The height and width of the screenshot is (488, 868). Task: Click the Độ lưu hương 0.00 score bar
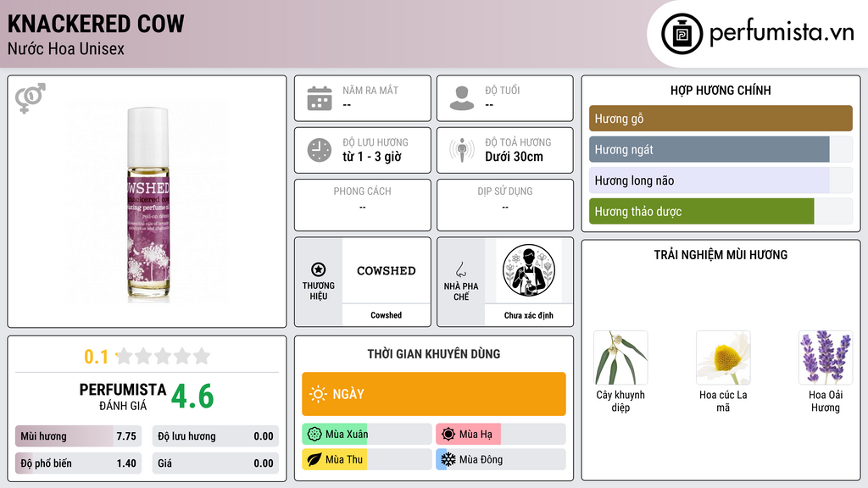pyautogui.click(x=215, y=436)
